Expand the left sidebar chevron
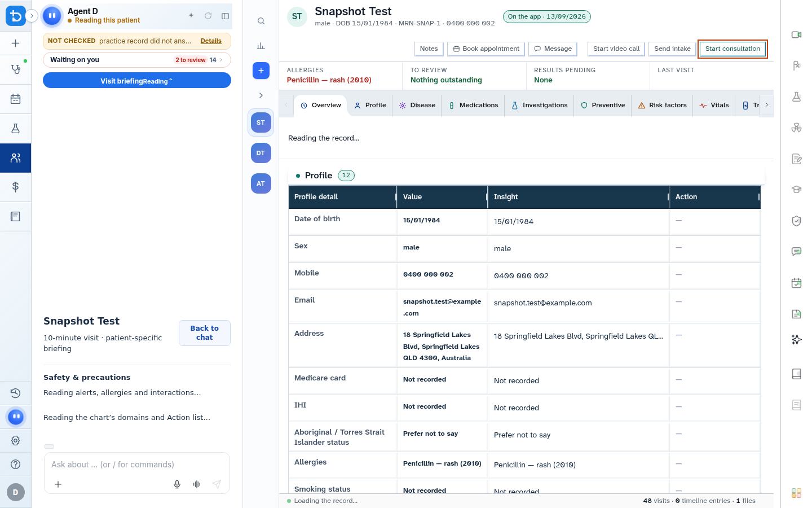This screenshot has width=812, height=508. (32, 16)
